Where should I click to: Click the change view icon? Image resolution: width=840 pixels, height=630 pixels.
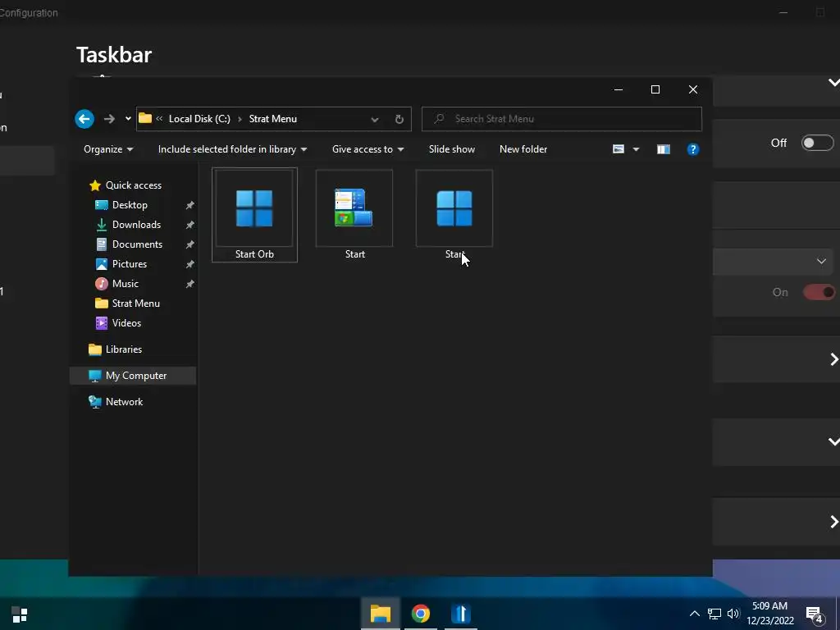619,149
